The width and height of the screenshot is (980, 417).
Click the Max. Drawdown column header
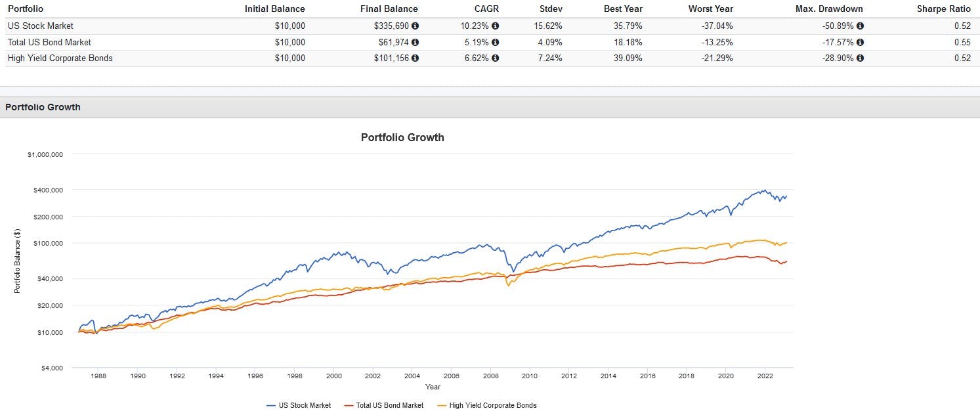[x=829, y=9]
